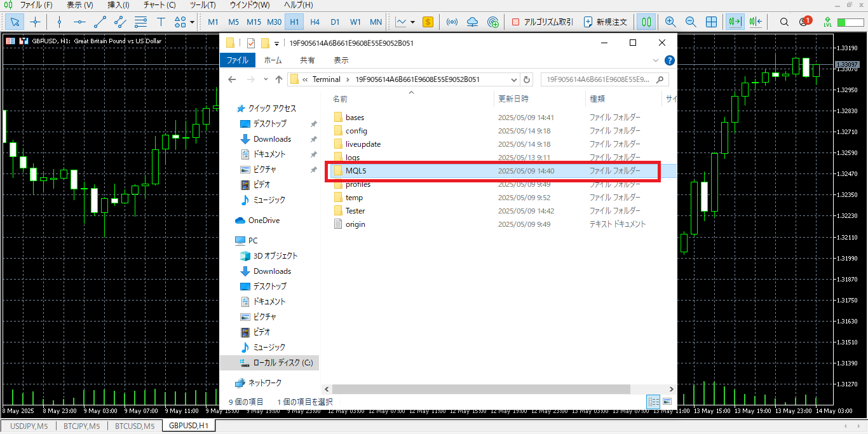Expand the Explorer ribbon chevron
The width and height of the screenshot is (868, 434).
656,60
